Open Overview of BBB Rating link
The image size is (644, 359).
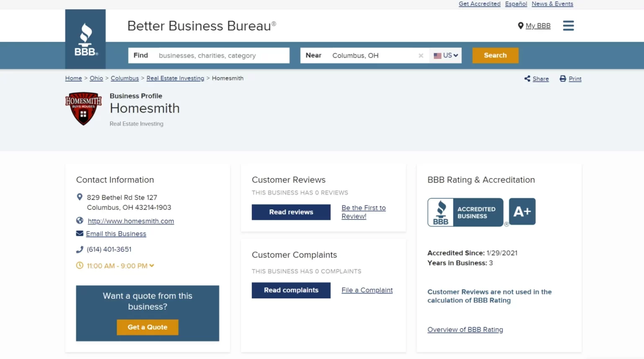coord(465,330)
